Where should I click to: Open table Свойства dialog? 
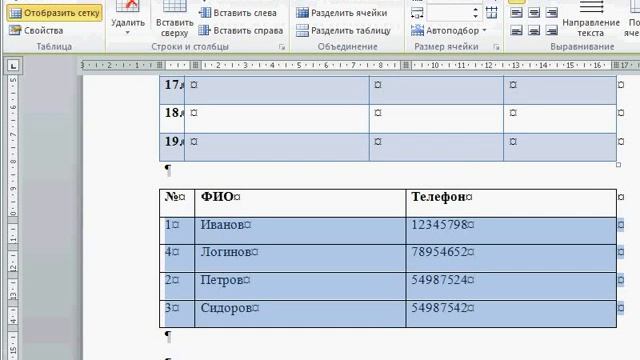[x=36, y=31]
